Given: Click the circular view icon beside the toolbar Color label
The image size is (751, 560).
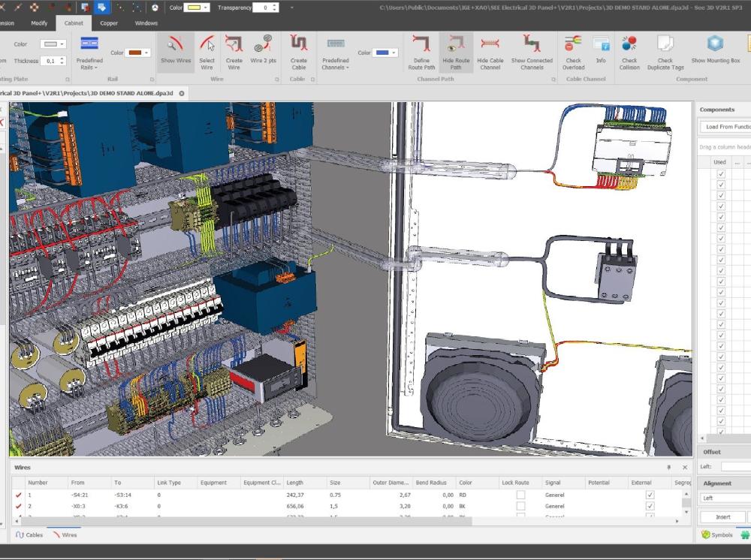Looking at the screenshot, I should (155, 8).
